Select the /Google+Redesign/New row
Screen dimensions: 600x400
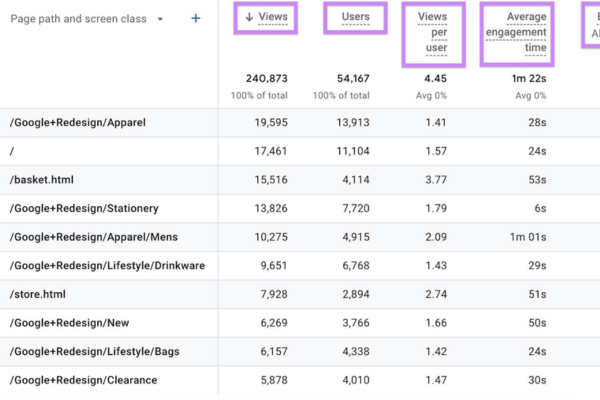click(300, 323)
